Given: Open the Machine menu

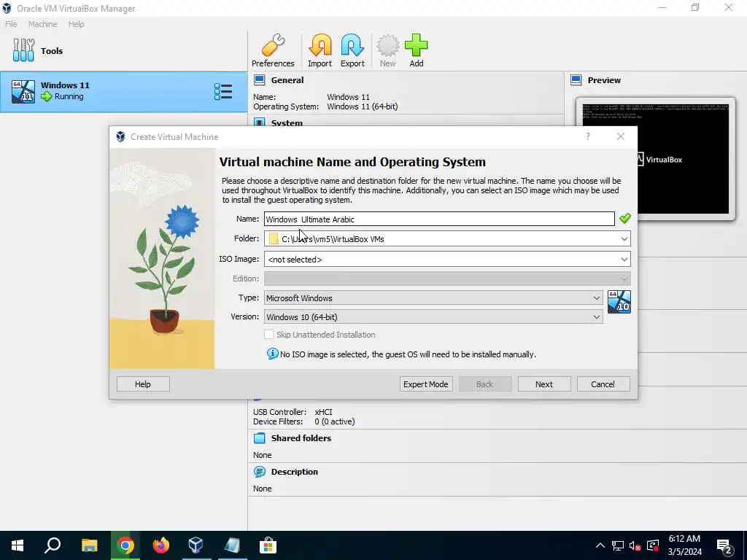Looking at the screenshot, I should point(42,24).
